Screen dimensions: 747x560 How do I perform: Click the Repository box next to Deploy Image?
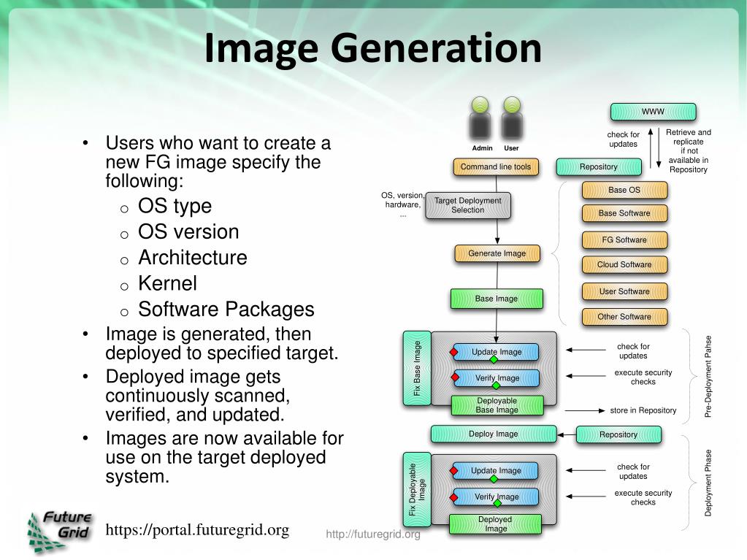point(618,435)
